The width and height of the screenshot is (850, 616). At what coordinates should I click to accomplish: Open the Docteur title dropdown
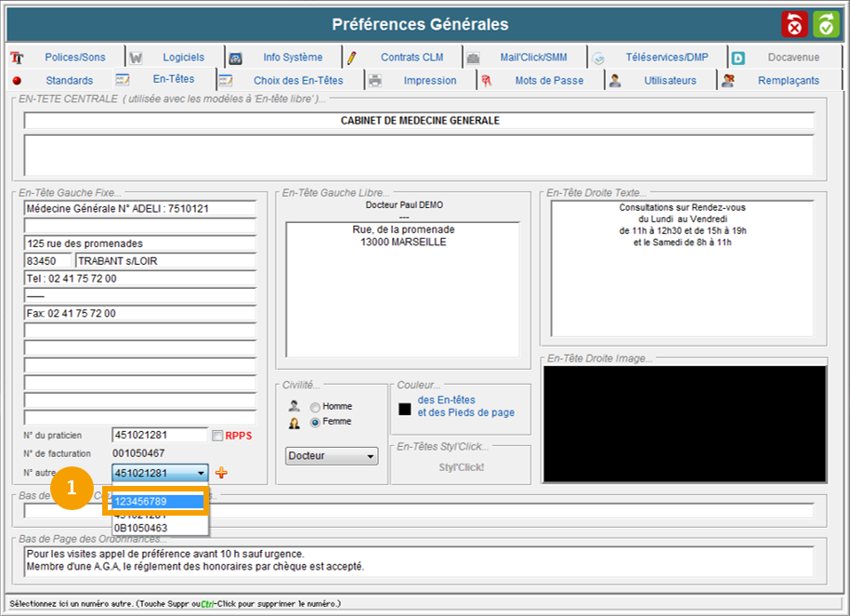[332, 456]
